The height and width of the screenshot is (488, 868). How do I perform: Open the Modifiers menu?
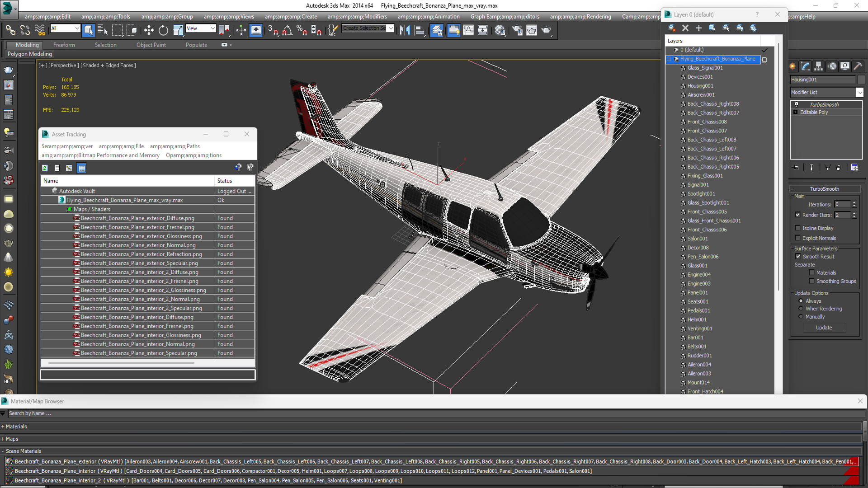tap(357, 17)
